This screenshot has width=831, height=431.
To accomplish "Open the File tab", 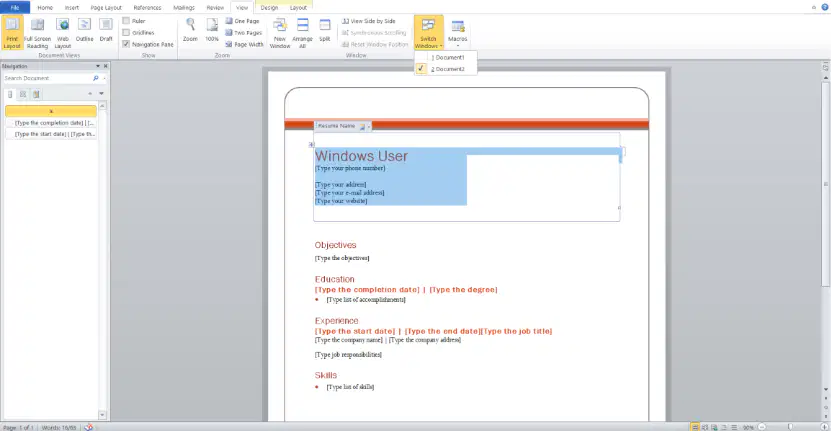I will [15, 7].
